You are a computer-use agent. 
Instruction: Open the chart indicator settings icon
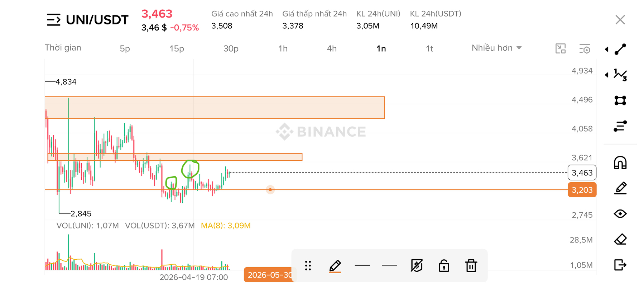click(585, 48)
